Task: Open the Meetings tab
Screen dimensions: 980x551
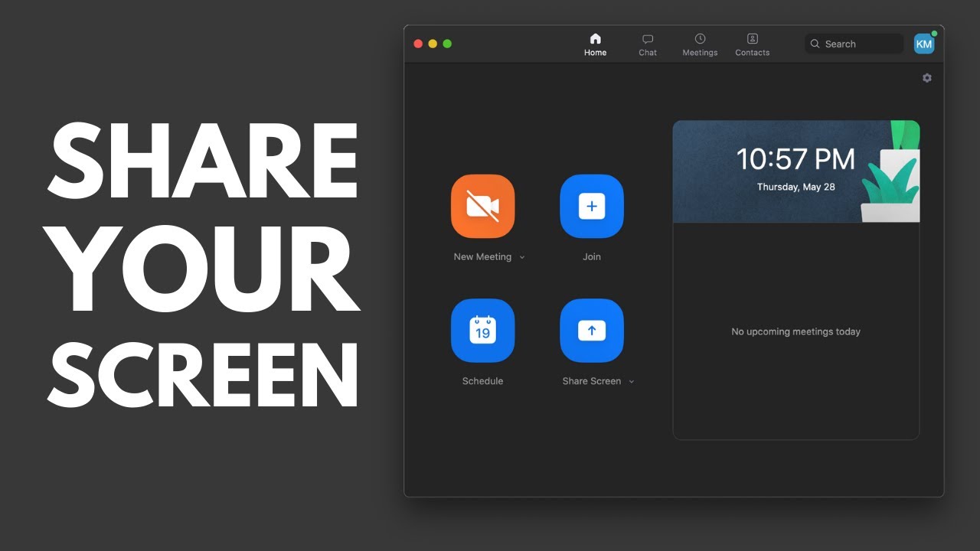Action: coord(700,45)
